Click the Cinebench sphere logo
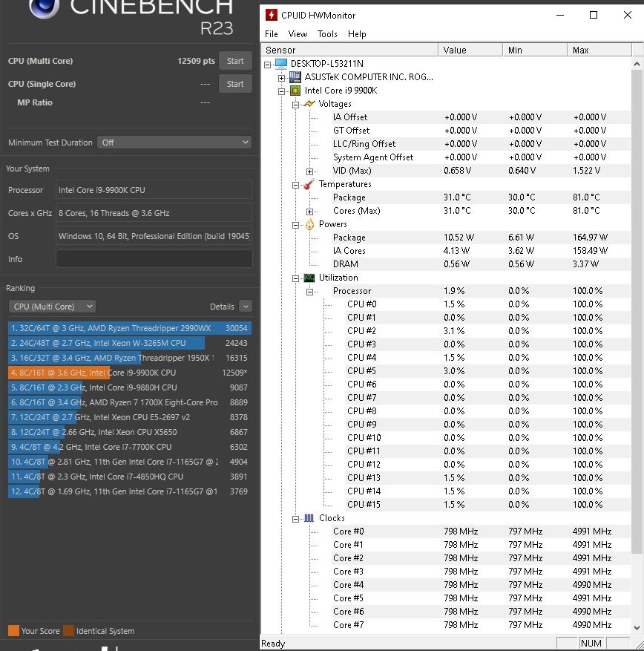This screenshot has width=644, height=651. pyautogui.click(x=44, y=7)
